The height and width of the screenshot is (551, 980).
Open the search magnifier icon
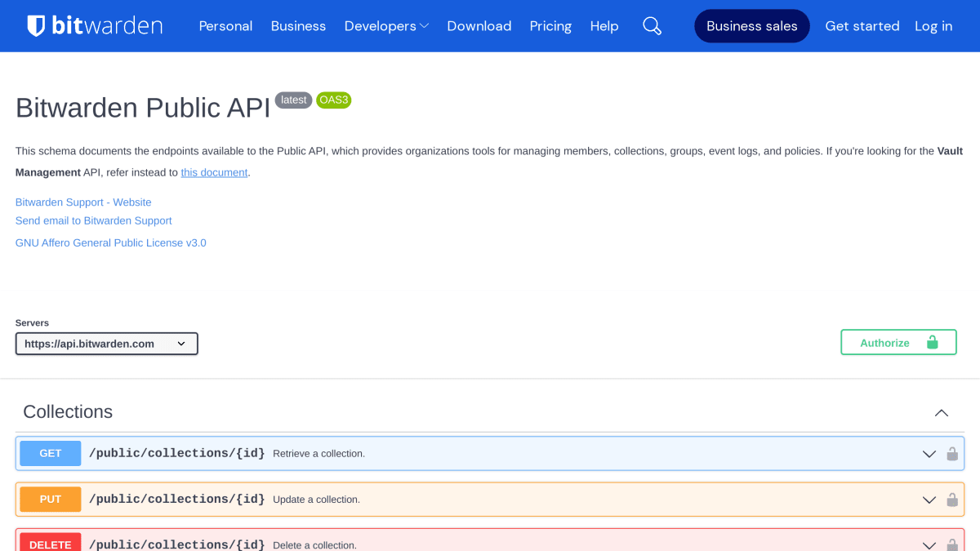coord(652,26)
